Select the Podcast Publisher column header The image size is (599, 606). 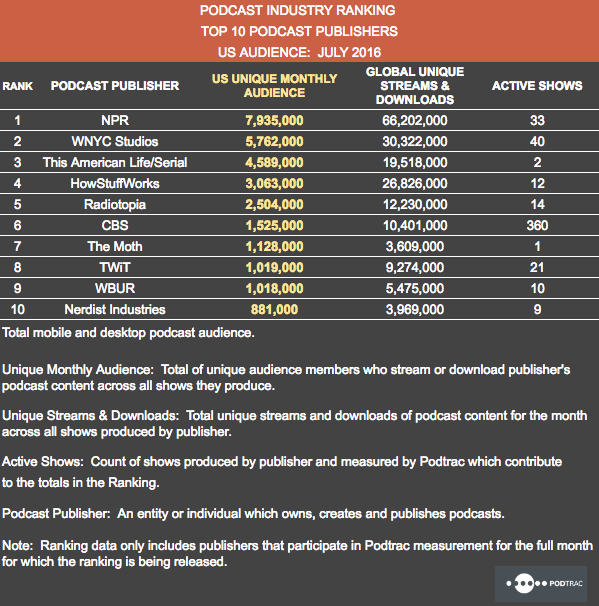pyautogui.click(x=115, y=85)
